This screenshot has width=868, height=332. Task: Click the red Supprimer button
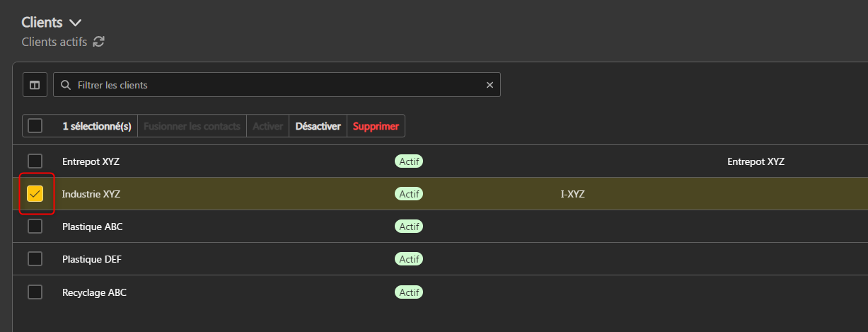pos(376,126)
